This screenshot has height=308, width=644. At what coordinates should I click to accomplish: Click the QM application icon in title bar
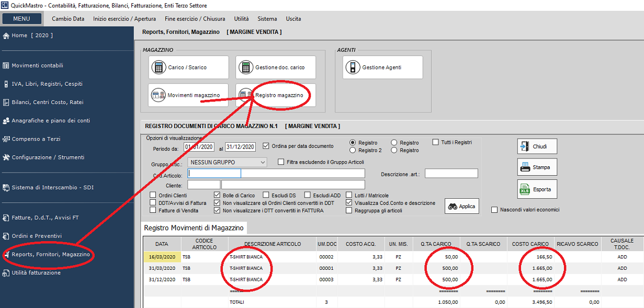tap(5, 5)
